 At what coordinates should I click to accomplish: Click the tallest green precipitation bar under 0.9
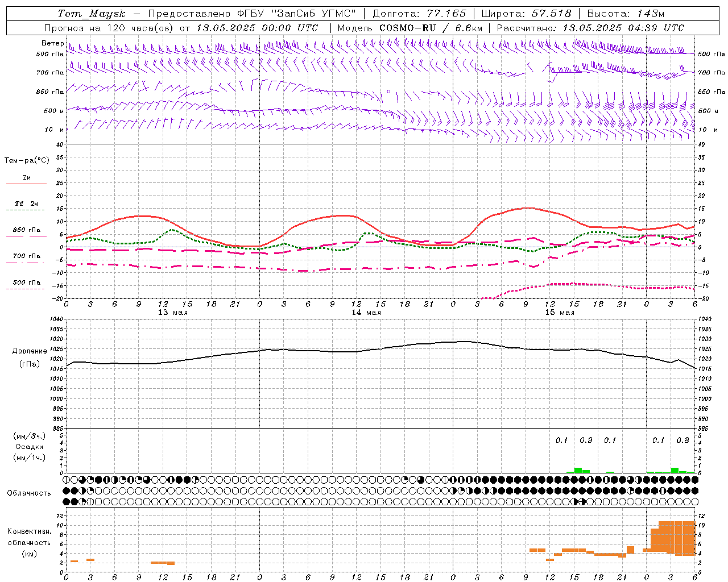click(578, 470)
